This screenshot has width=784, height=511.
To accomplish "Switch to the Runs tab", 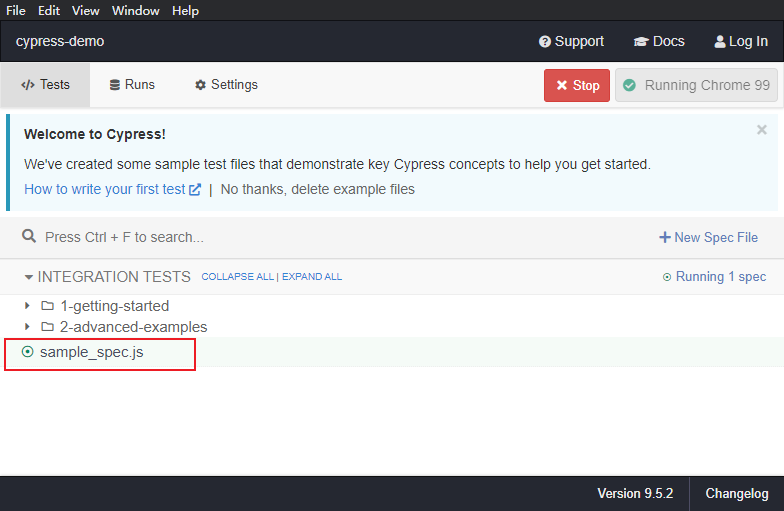I will pos(132,84).
